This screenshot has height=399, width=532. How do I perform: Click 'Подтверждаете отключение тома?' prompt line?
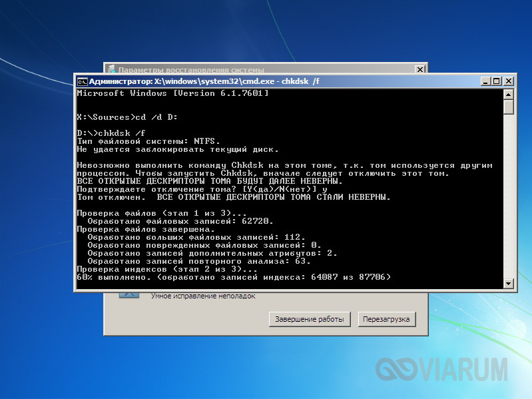pyautogui.click(x=202, y=189)
